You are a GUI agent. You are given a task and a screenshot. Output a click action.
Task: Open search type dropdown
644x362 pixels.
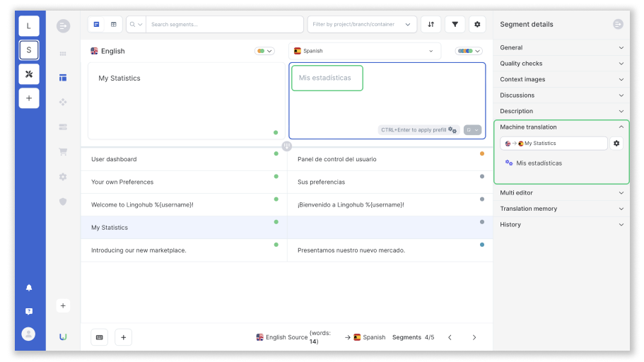click(136, 24)
